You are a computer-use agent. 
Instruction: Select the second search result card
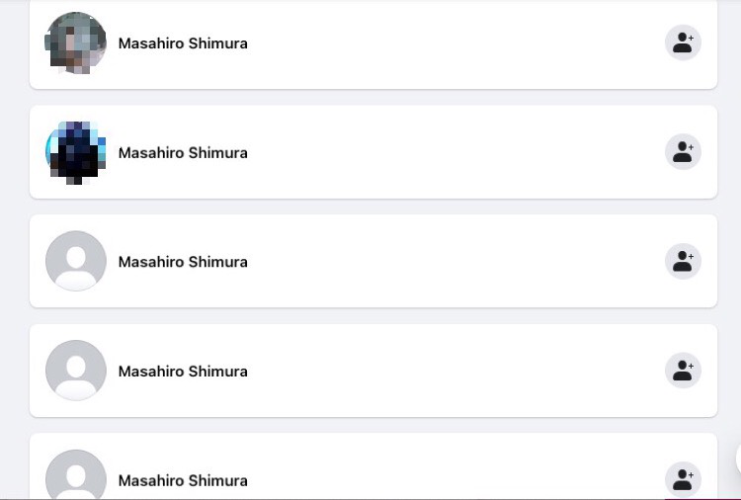(373, 152)
